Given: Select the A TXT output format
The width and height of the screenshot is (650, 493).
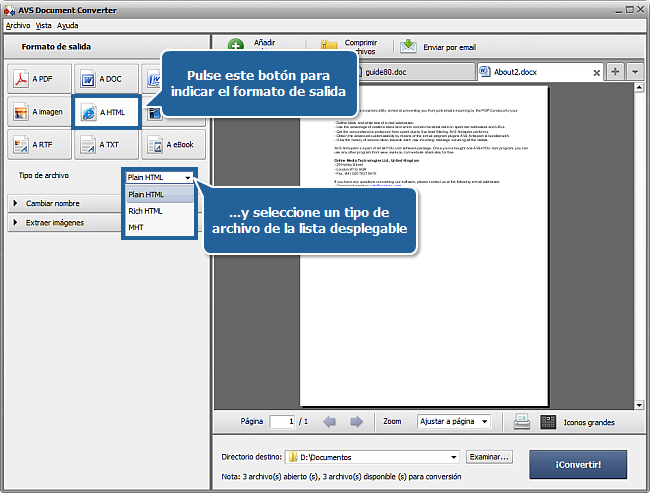Looking at the screenshot, I should (106, 145).
